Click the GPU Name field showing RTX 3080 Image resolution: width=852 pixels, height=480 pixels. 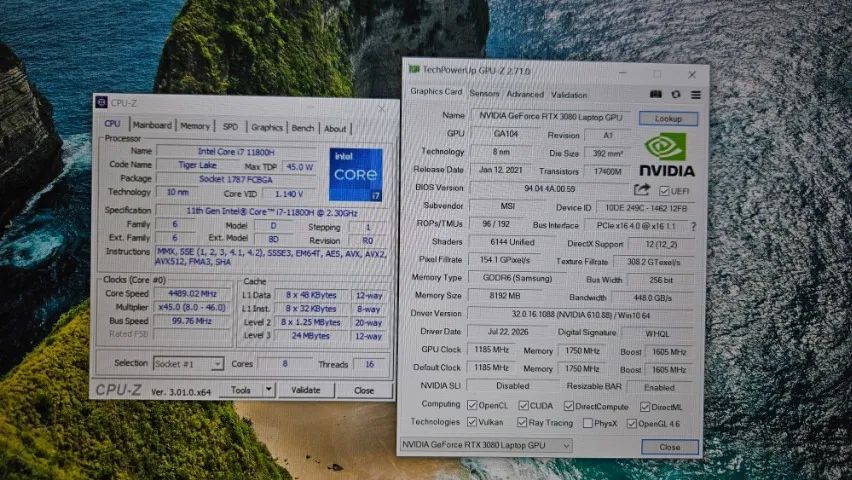point(552,117)
